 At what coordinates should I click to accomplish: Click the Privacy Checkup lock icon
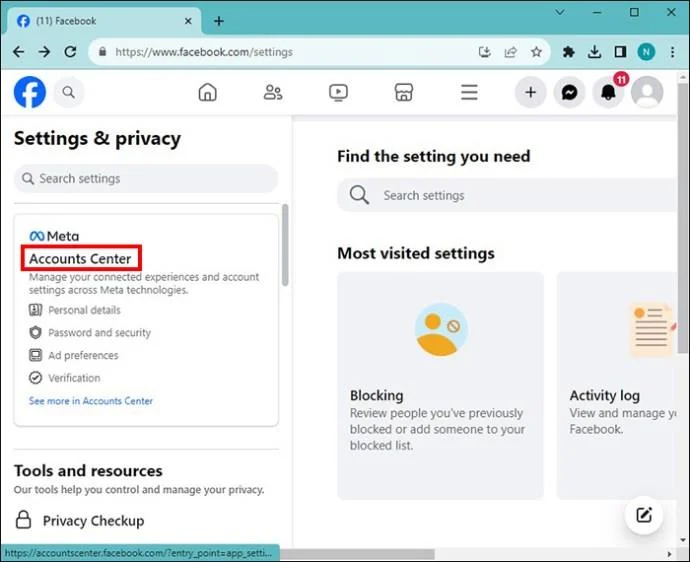[x=23, y=520]
